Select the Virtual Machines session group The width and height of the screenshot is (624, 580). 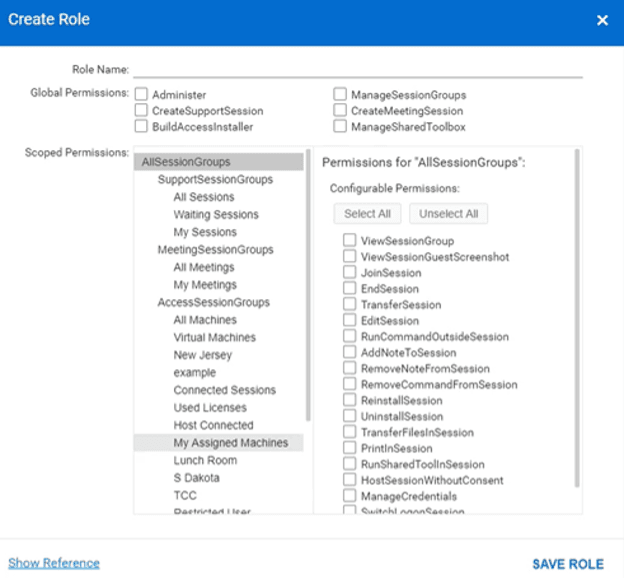[x=214, y=338]
